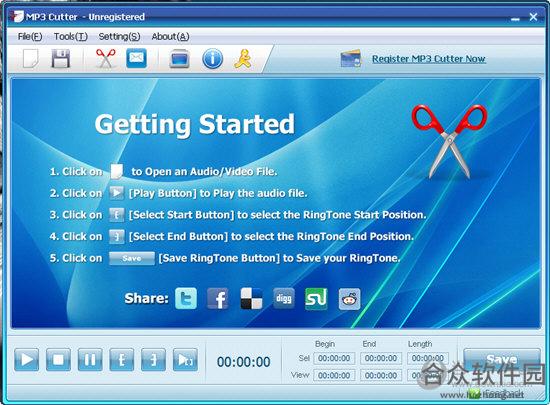Click Select Start bracket button in transport
Viewport: 550px width, 405px height.
(122, 359)
